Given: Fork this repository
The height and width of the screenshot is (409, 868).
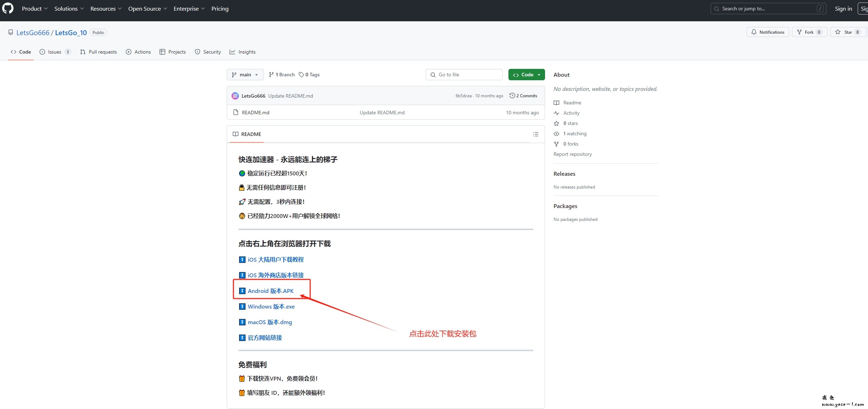Looking at the screenshot, I should [809, 32].
